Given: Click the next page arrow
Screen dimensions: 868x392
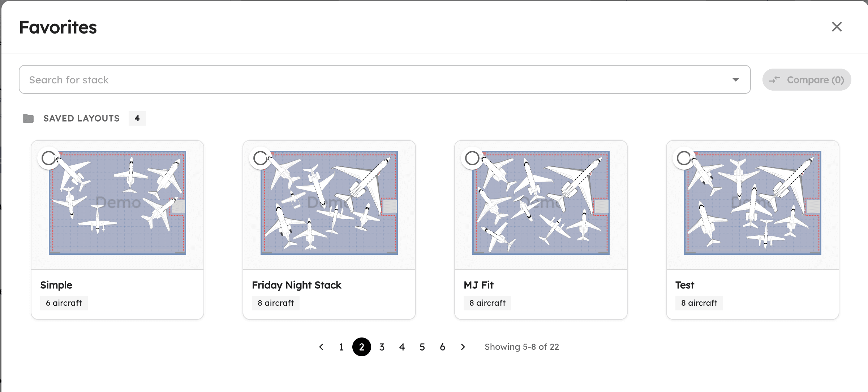Looking at the screenshot, I should pyautogui.click(x=463, y=347).
